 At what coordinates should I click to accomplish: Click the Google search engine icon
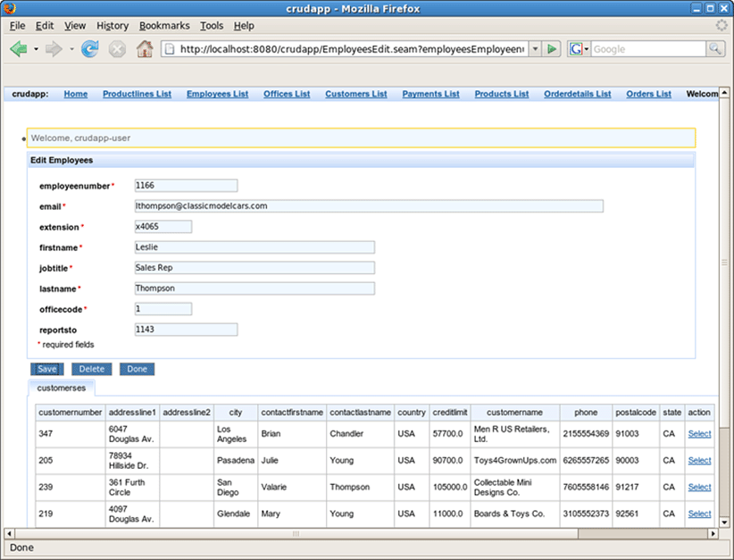coord(576,49)
